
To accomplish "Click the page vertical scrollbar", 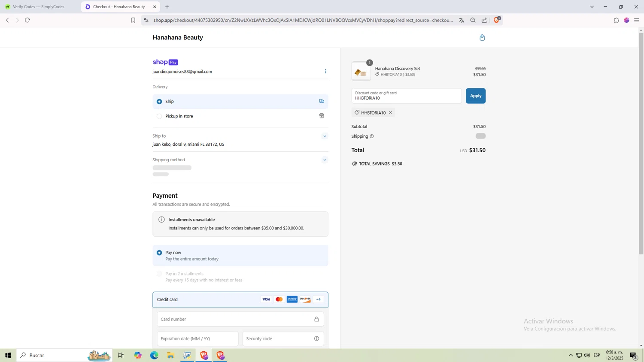I will point(641,144).
